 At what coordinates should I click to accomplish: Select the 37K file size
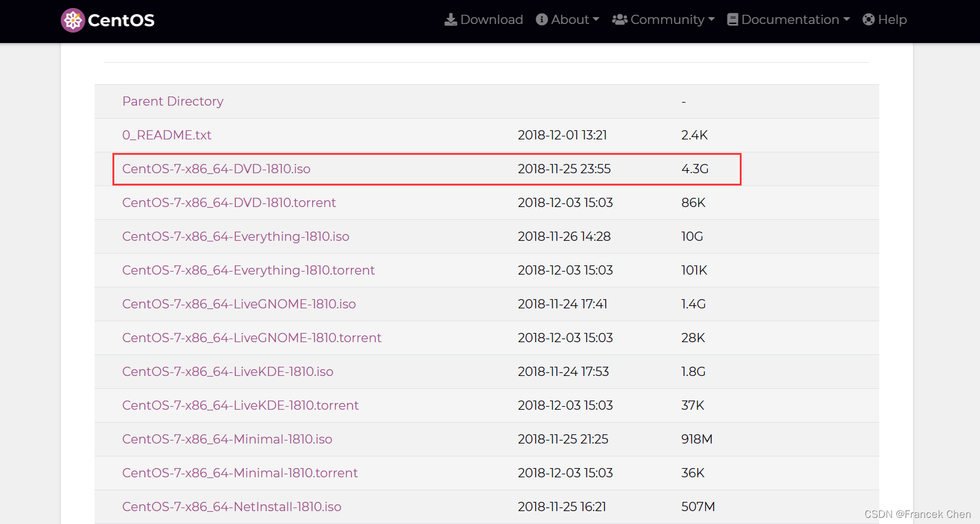[692, 405]
